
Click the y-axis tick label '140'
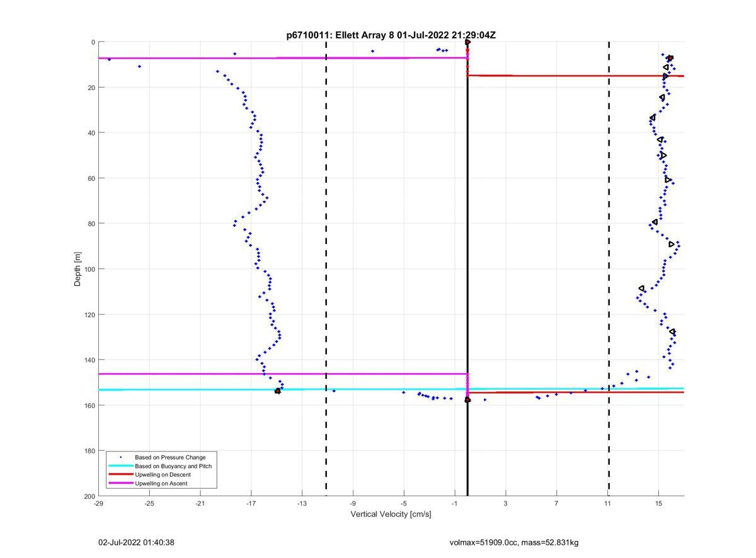tap(89, 360)
